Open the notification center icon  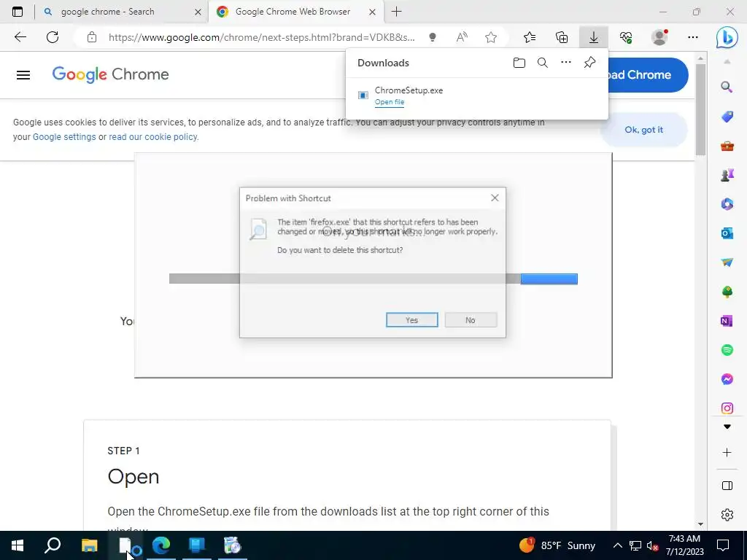point(723,545)
